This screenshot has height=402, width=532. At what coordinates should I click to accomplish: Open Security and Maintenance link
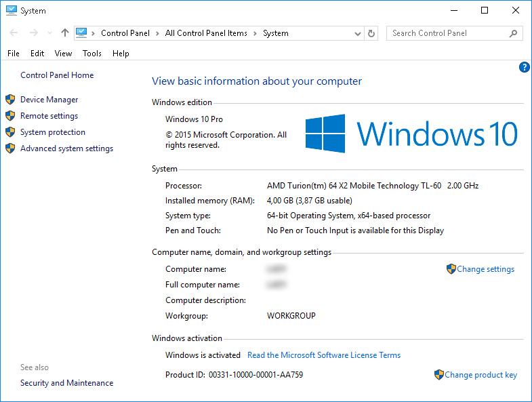[67, 383]
